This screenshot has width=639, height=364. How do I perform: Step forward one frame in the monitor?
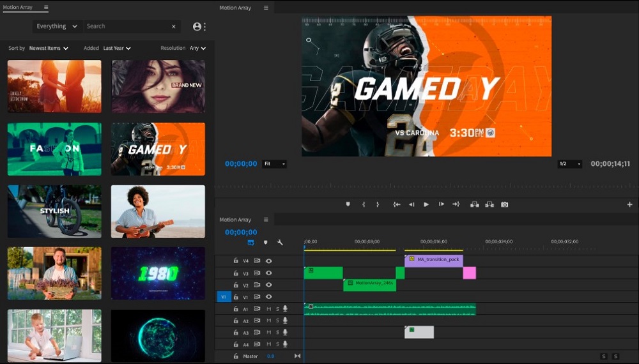(x=442, y=204)
